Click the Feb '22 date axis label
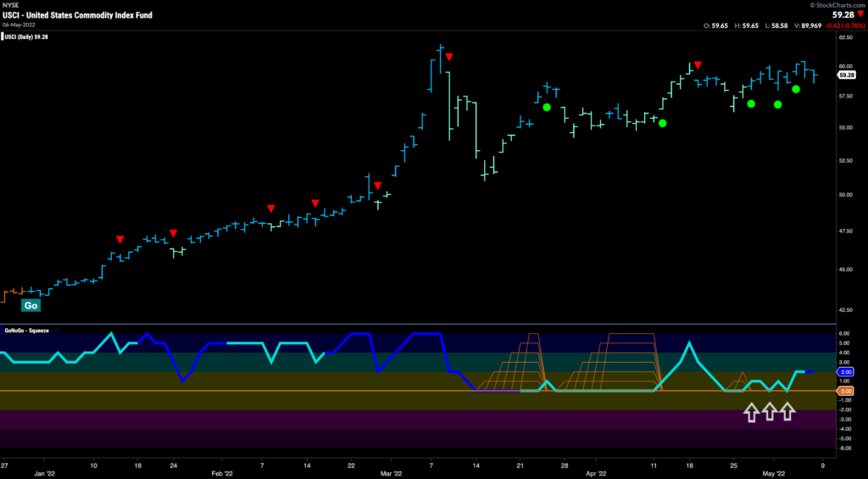 click(x=222, y=474)
